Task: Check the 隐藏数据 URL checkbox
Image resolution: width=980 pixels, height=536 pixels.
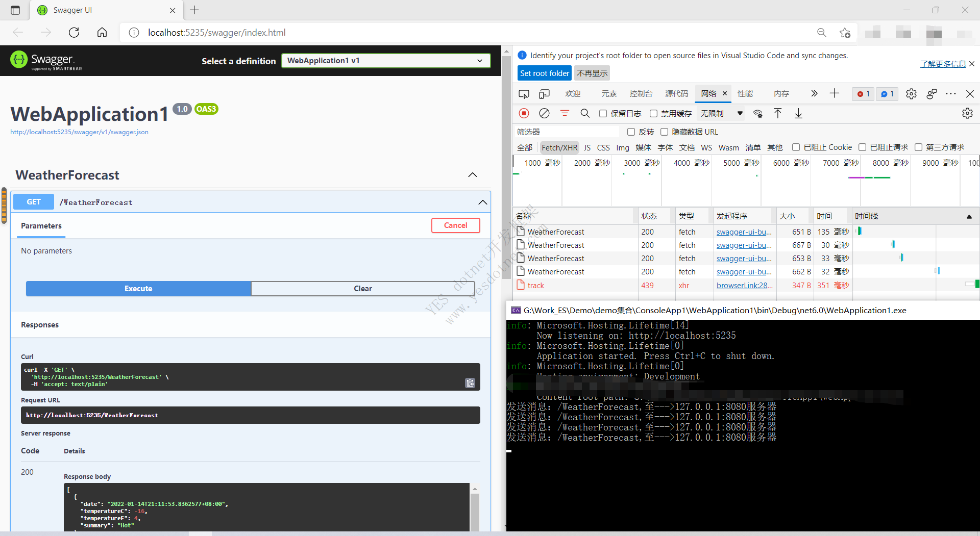Action: (664, 132)
